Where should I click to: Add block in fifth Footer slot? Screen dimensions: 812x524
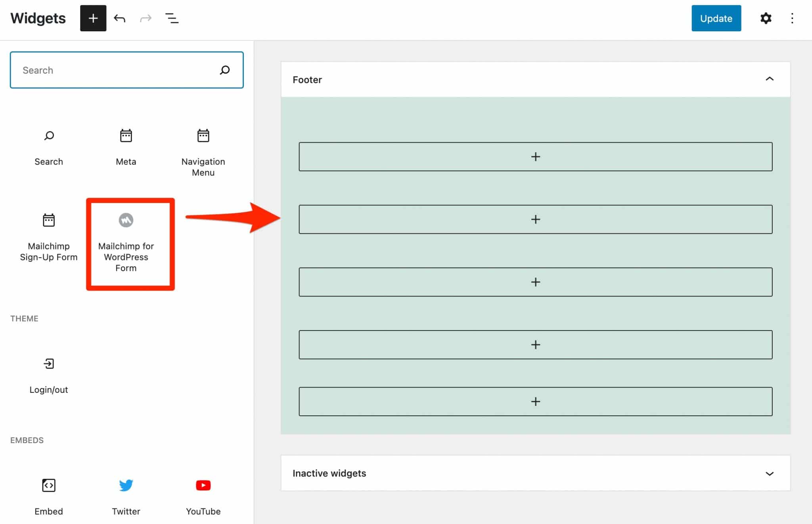pyautogui.click(x=535, y=402)
